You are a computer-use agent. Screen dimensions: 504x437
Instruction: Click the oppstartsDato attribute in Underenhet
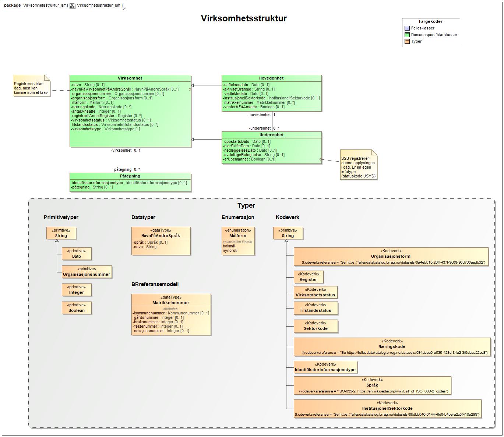tap(247, 141)
